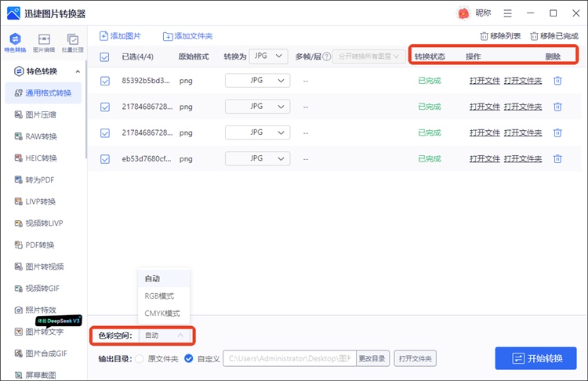Click the 添加图片 button
This screenshot has height=381, width=588.
(120, 36)
